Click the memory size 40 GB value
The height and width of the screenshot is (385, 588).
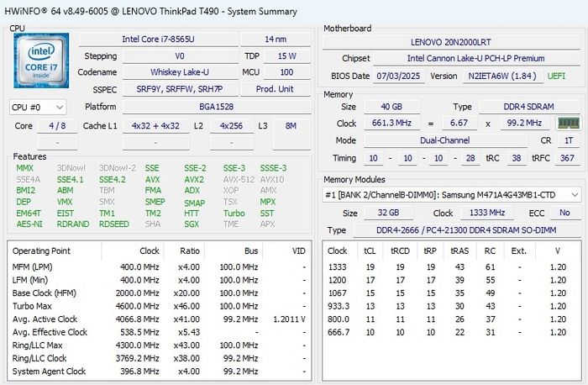(x=391, y=107)
